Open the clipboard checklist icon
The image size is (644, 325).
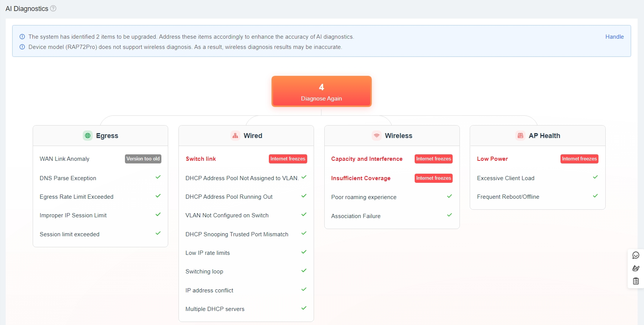coord(636,281)
